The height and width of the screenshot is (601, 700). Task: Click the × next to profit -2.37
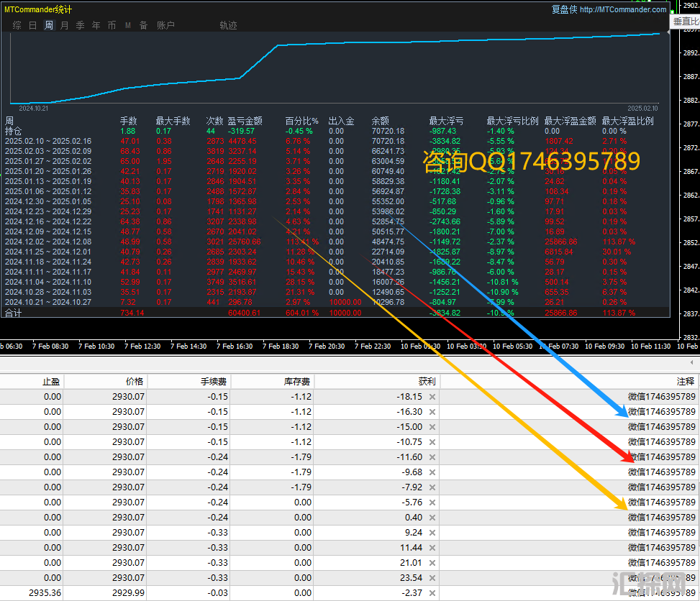[432, 593]
